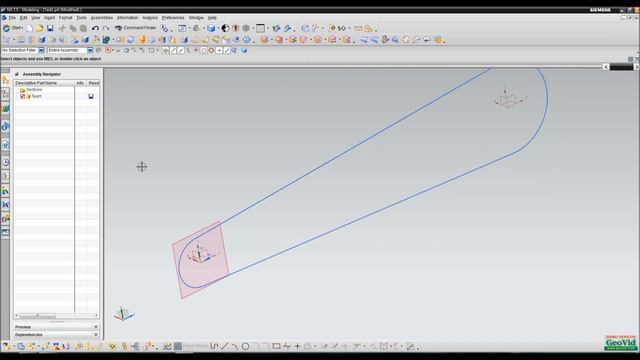Open the arrow beside the shaded cube icon
Viewport: 640px width, 360px height.
[x=218, y=28]
